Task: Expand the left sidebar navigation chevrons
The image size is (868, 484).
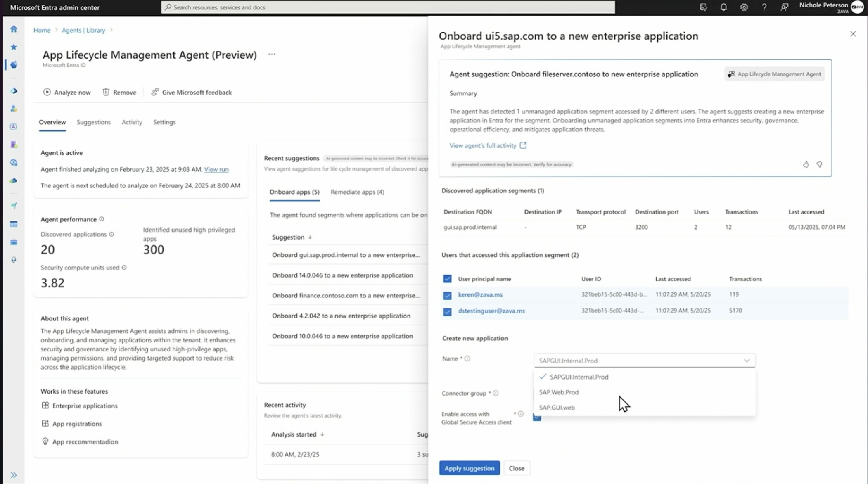Action: tap(14, 475)
